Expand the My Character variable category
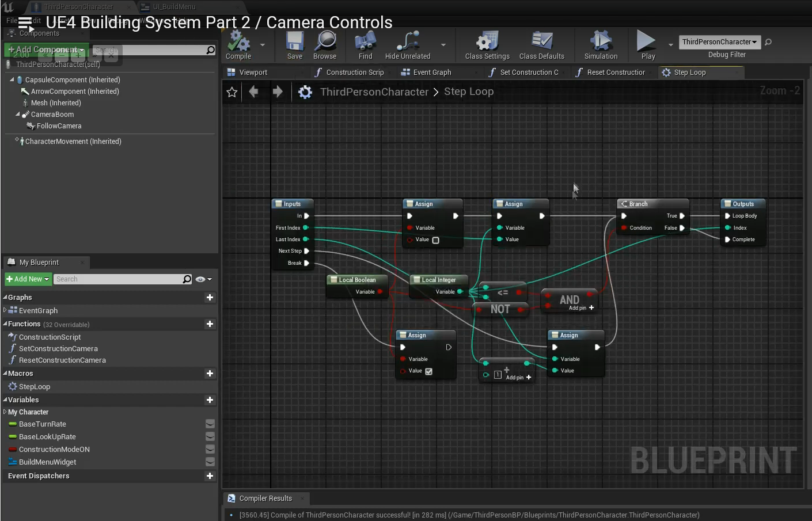This screenshot has height=521, width=812. click(5, 412)
